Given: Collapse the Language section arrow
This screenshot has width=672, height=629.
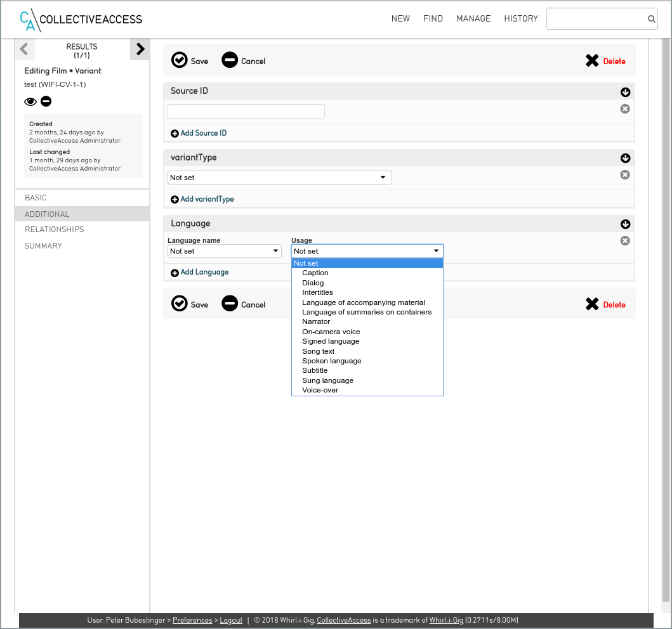Looking at the screenshot, I should (x=625, y=224).
